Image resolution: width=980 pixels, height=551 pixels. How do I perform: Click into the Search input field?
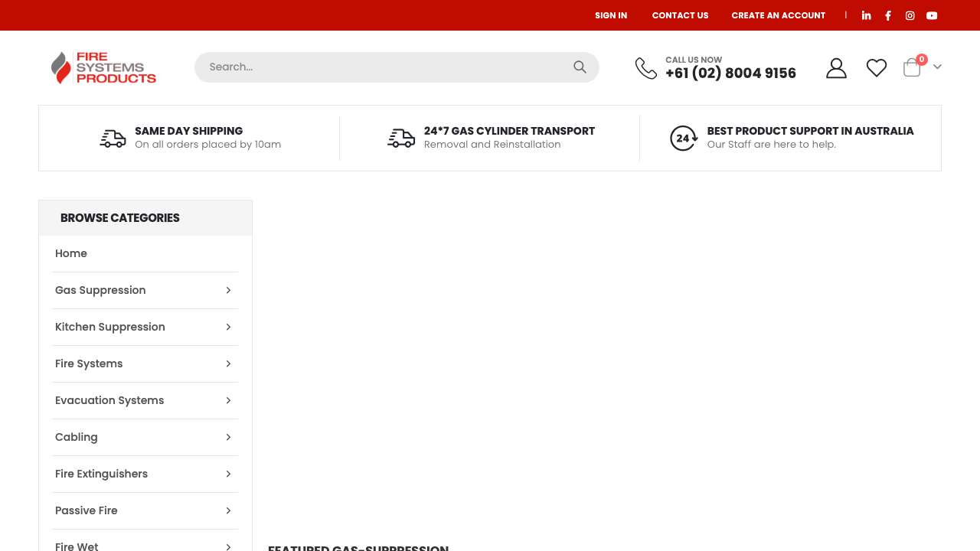(x=383, y=67)
